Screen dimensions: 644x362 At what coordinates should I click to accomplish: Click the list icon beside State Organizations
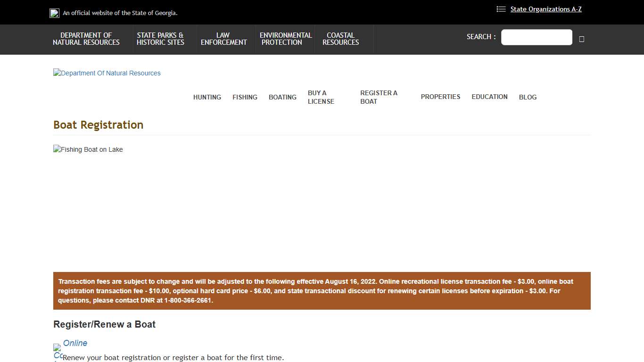point(501,9)
